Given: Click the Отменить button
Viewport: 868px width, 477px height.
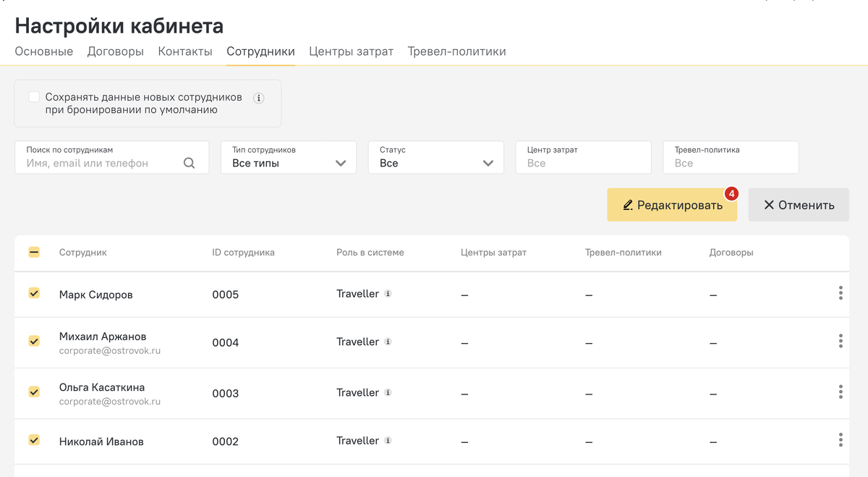Looking at the screenshot, I should [x=799, y=205].
